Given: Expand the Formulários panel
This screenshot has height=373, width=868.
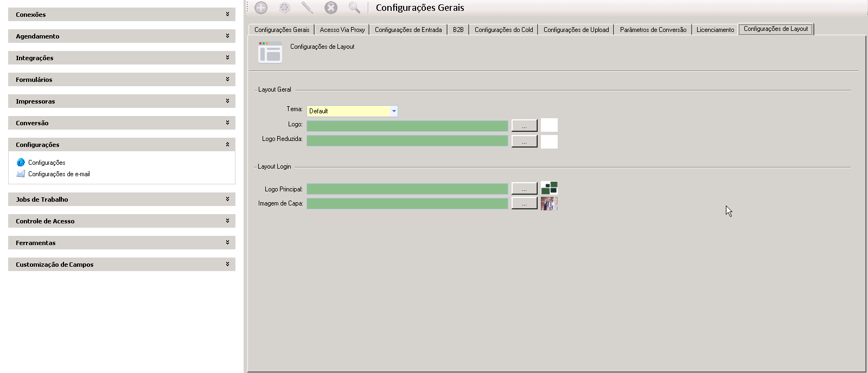Looking at the screenshot, I should point(122,79).
